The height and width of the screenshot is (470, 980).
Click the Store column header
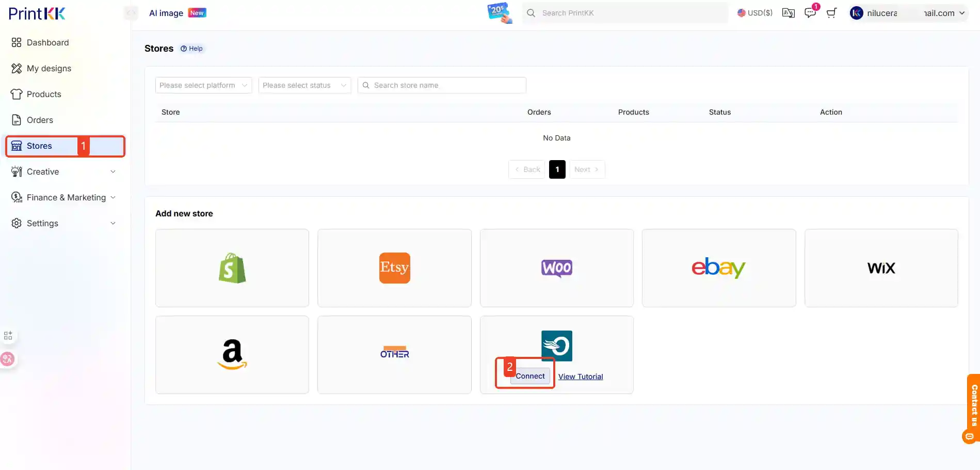171,112
